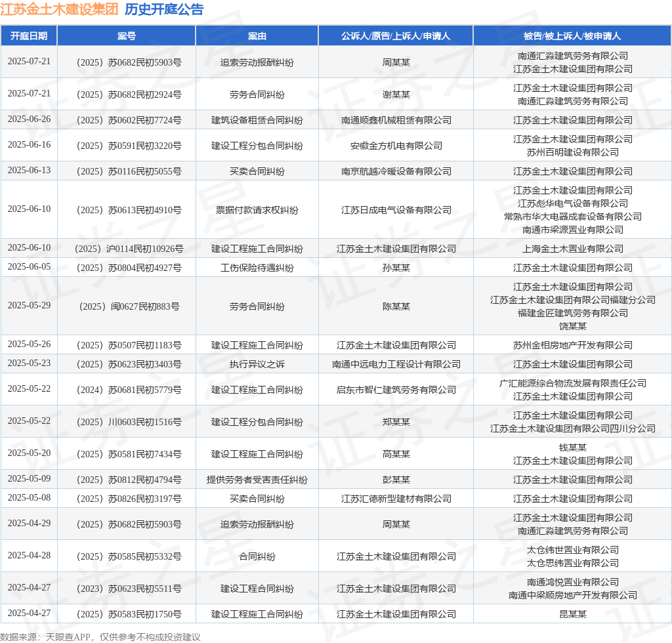The width and height of the screenshot is (672, 643).
Task: Click plaintiff 南通顺鑫机械租赁有限公司
Action: point(396,120)
